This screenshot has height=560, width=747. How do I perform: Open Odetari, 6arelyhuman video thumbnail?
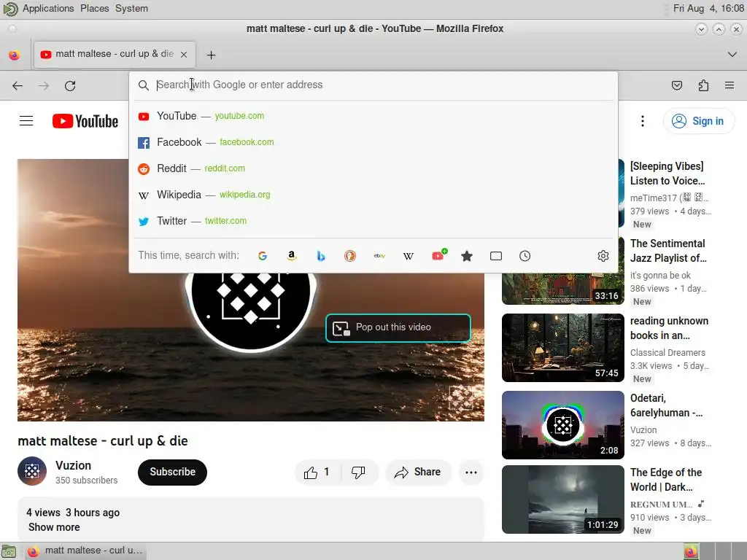click(x=562, y=425)
